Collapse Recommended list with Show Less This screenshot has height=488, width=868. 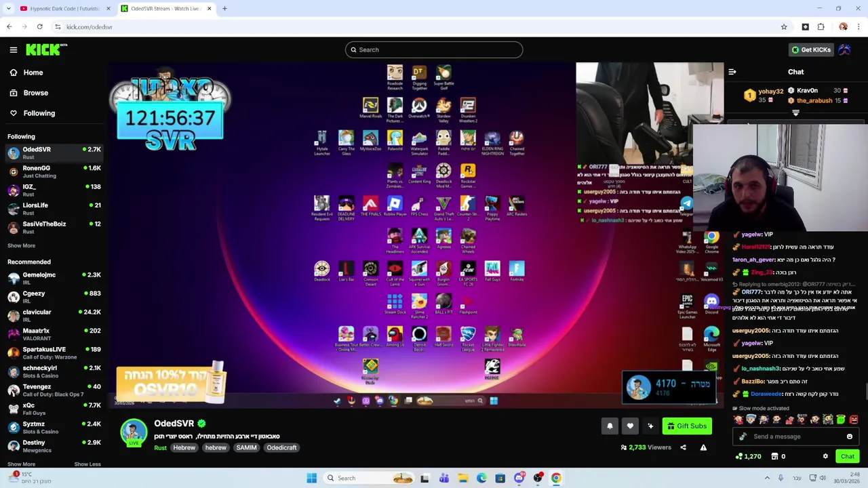[87, 464]
